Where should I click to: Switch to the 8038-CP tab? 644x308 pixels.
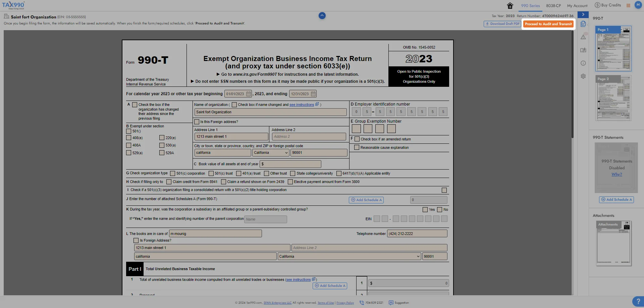point(554,5)
